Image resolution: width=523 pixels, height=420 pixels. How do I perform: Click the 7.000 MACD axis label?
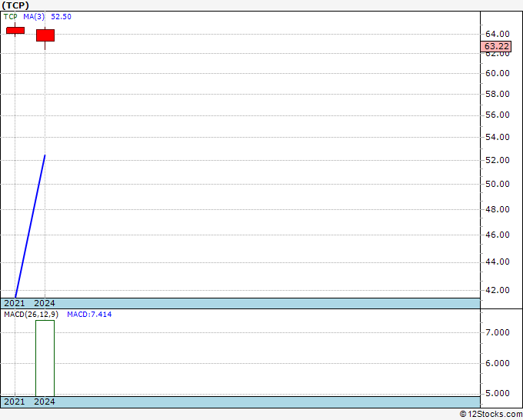[x=498, y=332]
